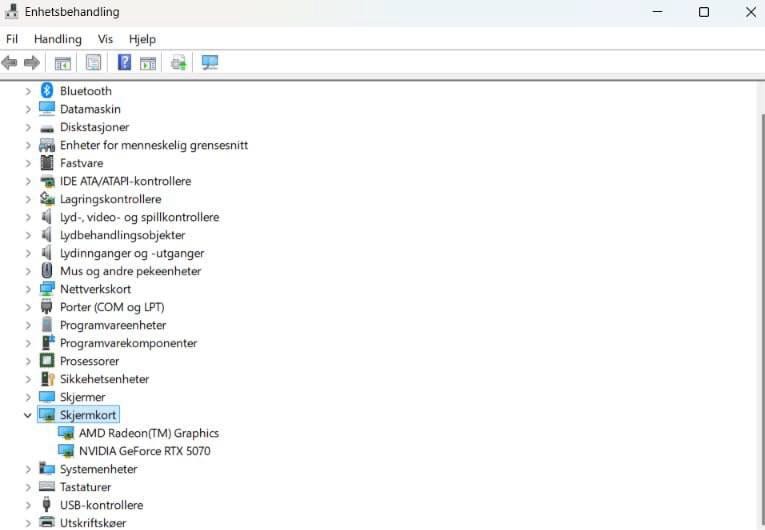765x530 pixels.
Task: Expand Lydinnganger og -utganger node
Action: pyautogui.click(x=28, y=253)
